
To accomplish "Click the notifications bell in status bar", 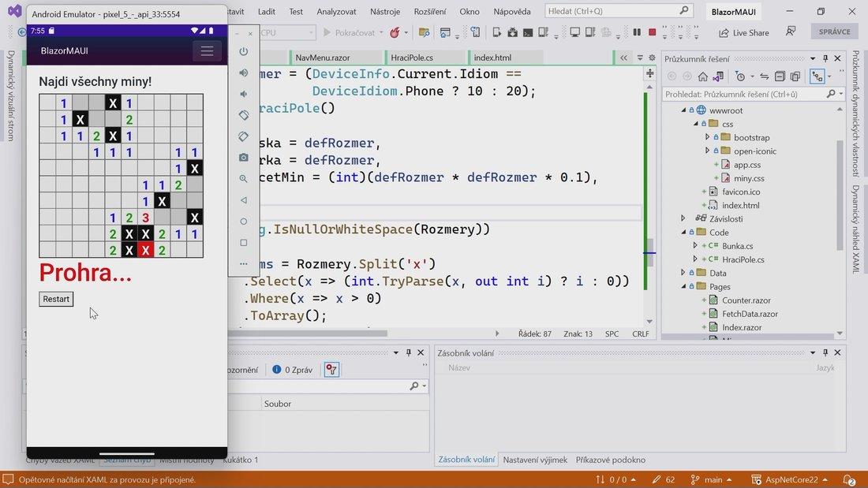I will point(848,479).
